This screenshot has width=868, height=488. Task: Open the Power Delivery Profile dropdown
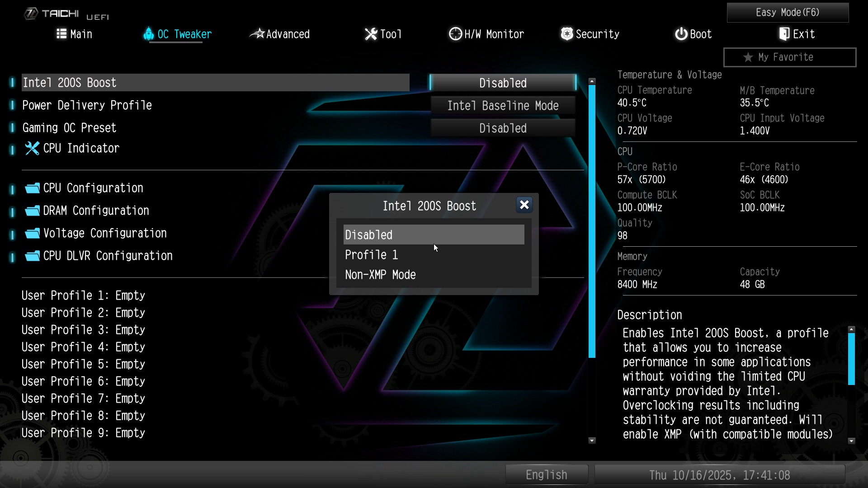click(x=503, y=105)
